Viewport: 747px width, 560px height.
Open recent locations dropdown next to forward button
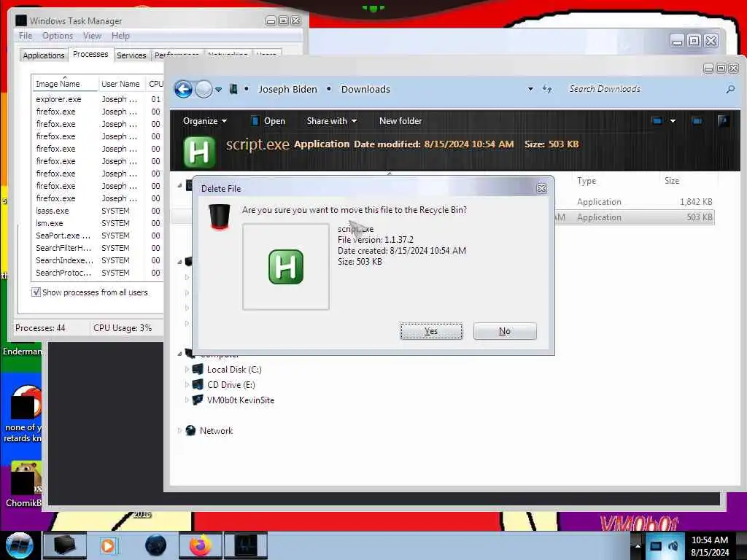[218, 90]
